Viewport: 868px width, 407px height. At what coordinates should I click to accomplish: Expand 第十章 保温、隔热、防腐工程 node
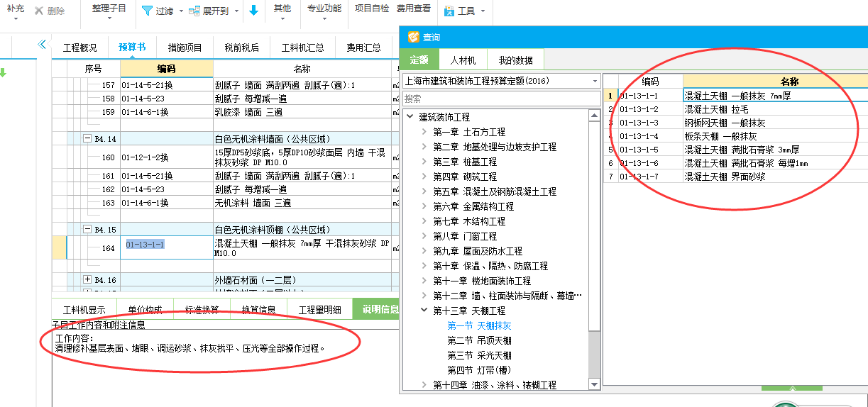(x=424, y=266)
